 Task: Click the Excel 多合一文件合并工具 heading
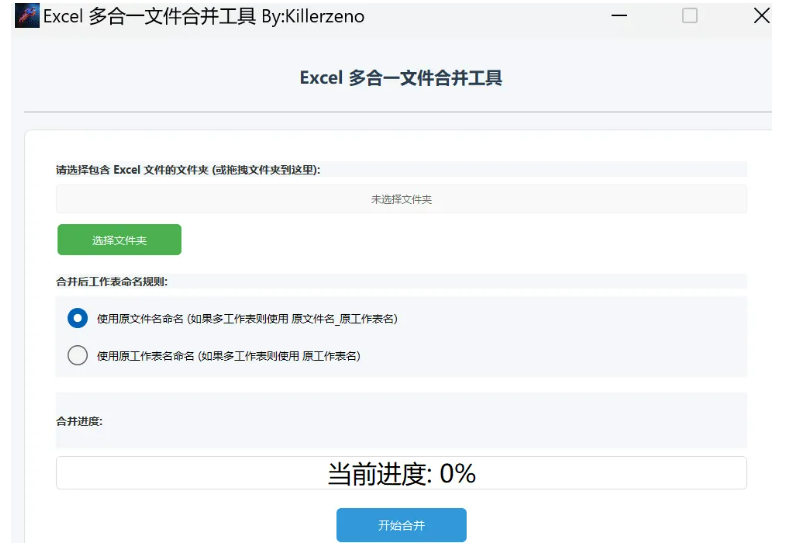[401, 78]
